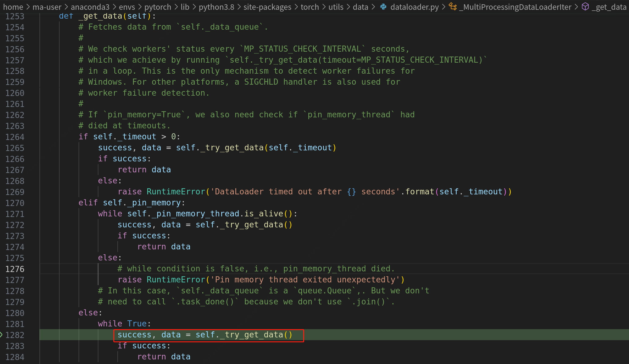Select the pytorch breadcrumb folder
This screenshot has width=629, height=364.
pos(158,7)
